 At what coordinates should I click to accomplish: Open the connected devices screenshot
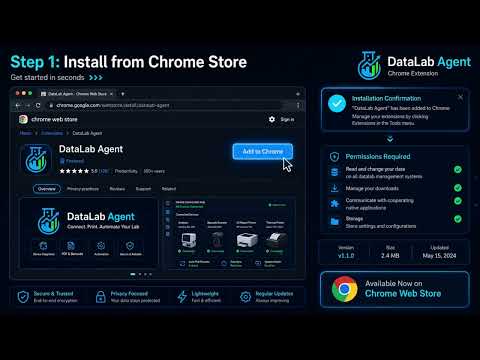[x=229, y=233]
